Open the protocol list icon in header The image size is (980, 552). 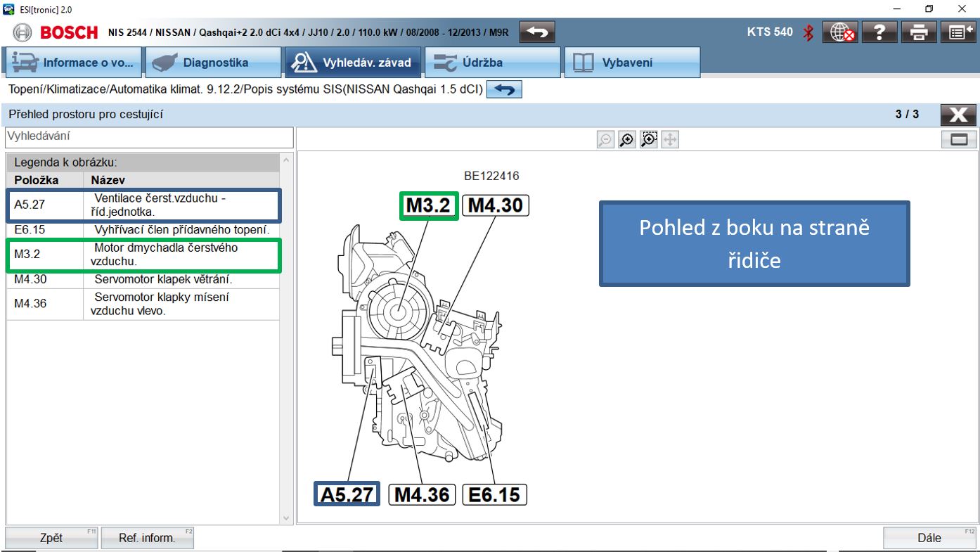tap(958, 32)
